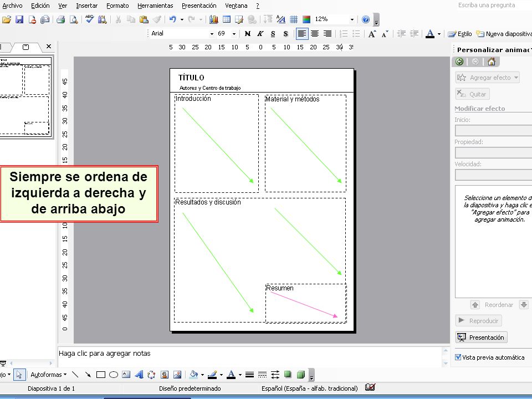The width and height of the screenshot is (532, 399).
Task: Insert clip art from the drawing toolbar
Action: (x=165, y=375)
